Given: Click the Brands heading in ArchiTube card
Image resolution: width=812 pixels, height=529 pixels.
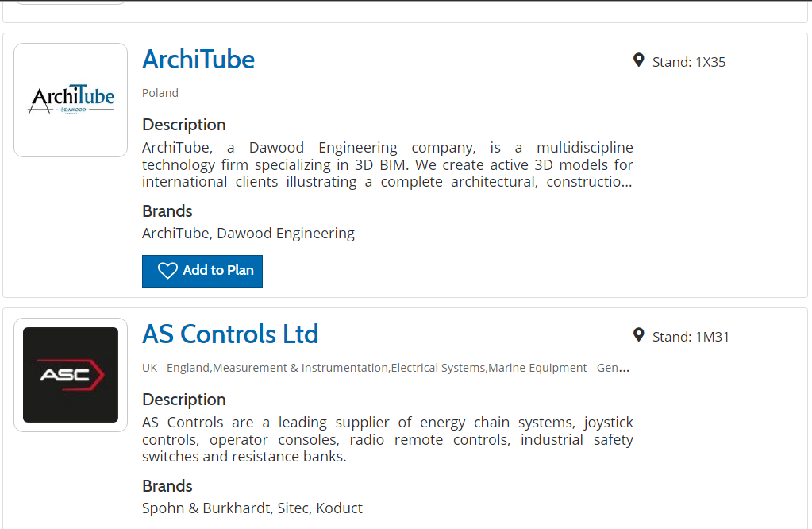Looking at the screenshot, I should click(167, 211).
